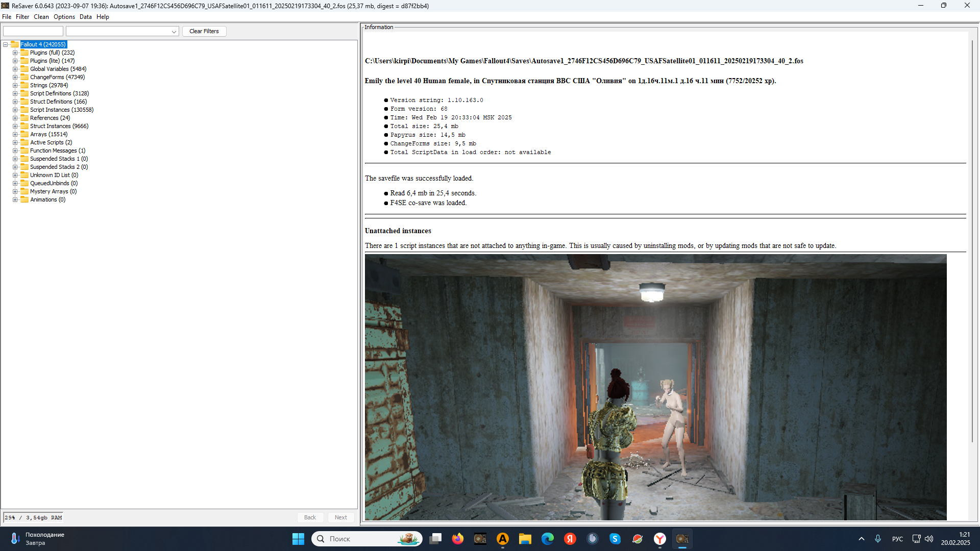Viewport: 980px width, 551px height.
Task: Collapse the Fallout 4 root node
Action: click(6, 44)
